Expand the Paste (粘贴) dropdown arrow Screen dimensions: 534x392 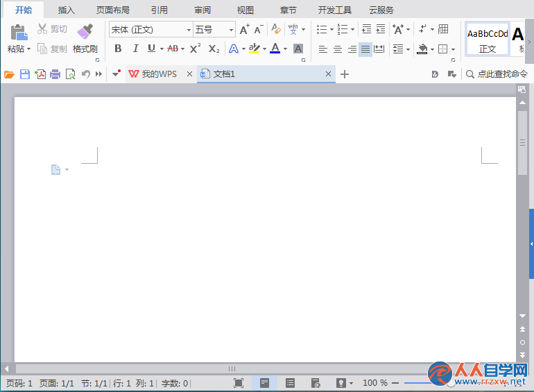tap(28, 49)
